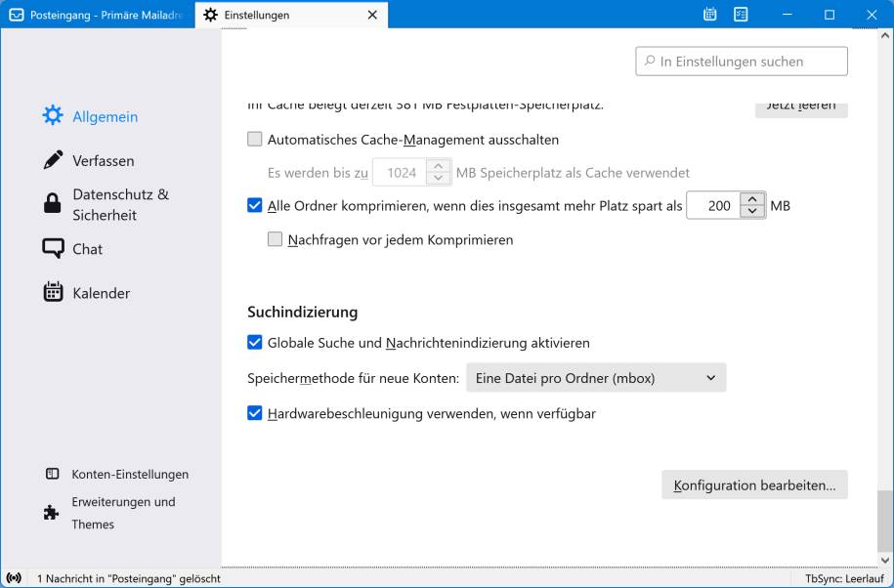Open Konten-Einstellungen link
The height and width of the screenshot is (588, 894).
coord(129,474)
